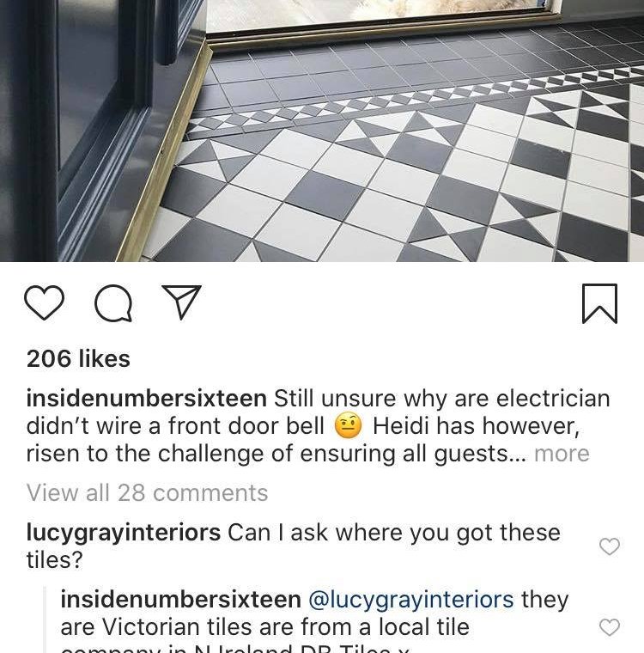644x653 pixels.
Task: Like the post with the heart icon
Action: tap(44, 302)
